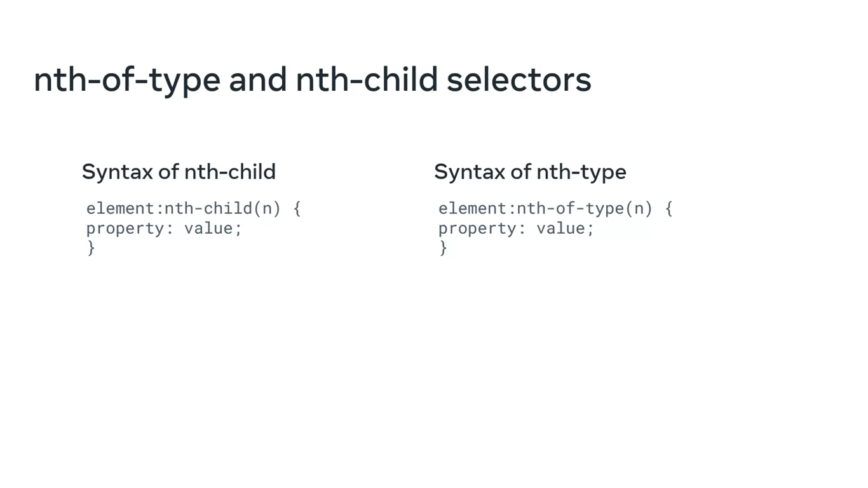Click the opening brace after nth-of-type(n)
868x488 pixels.
point(668,208)
